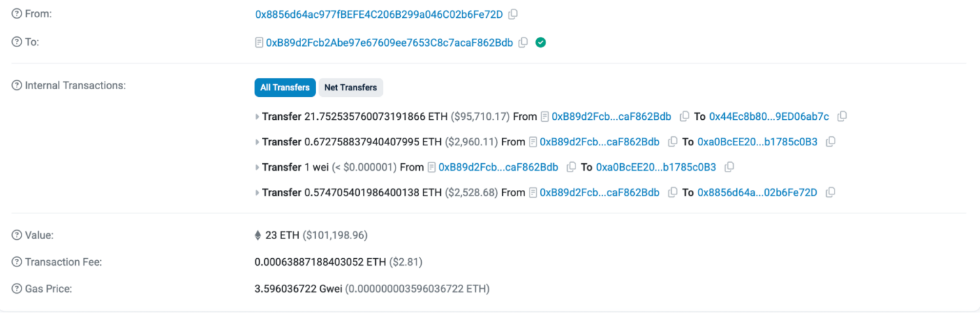Copy recipient address in 0.6727 ETH transfer
980x313 pixels.
click(x=831, y=142)
